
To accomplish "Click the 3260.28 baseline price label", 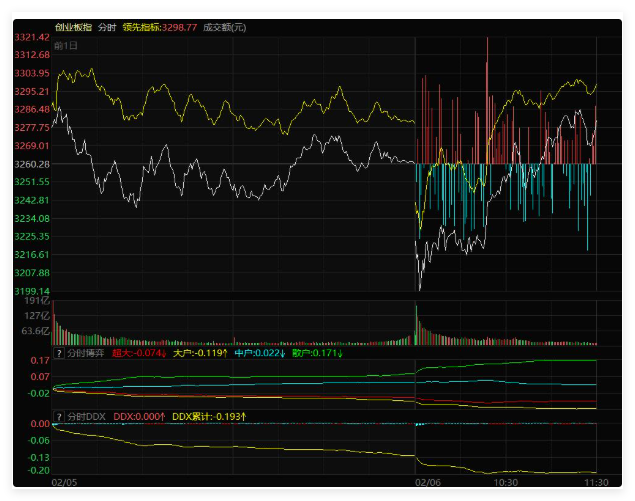I will point(33,164).
